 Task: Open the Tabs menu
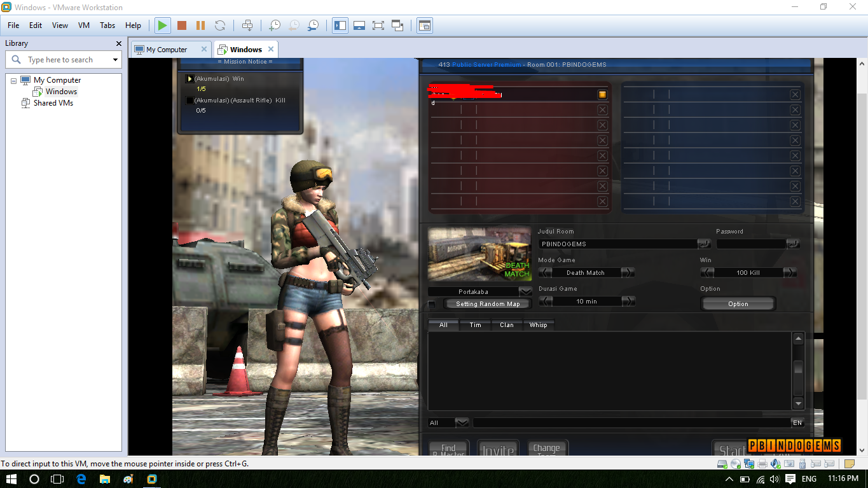coord(107,25)
